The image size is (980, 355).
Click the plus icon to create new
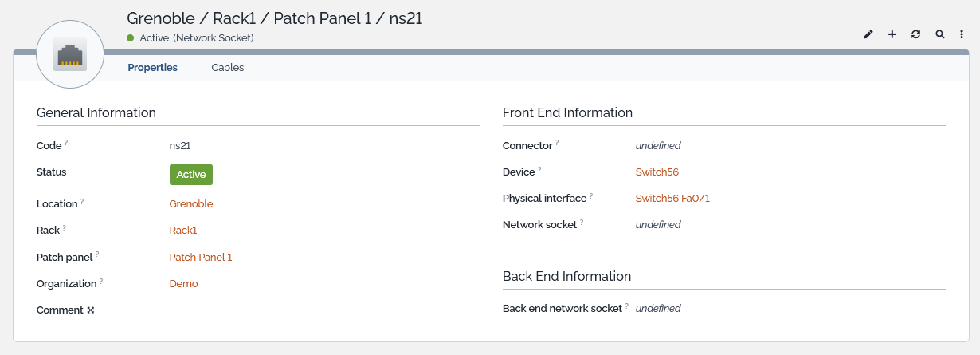click(892, 34)
